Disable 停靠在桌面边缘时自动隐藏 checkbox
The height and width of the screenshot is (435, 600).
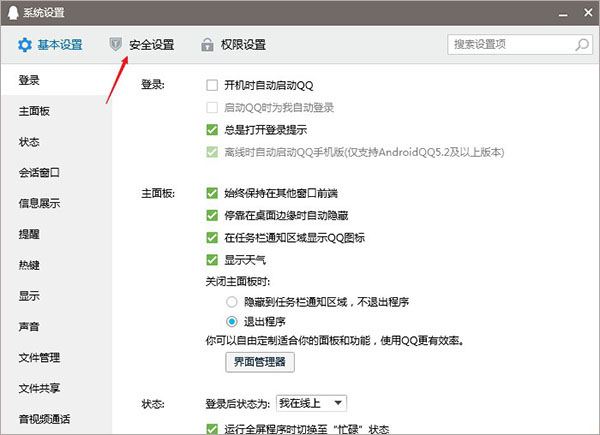[211, 215]
